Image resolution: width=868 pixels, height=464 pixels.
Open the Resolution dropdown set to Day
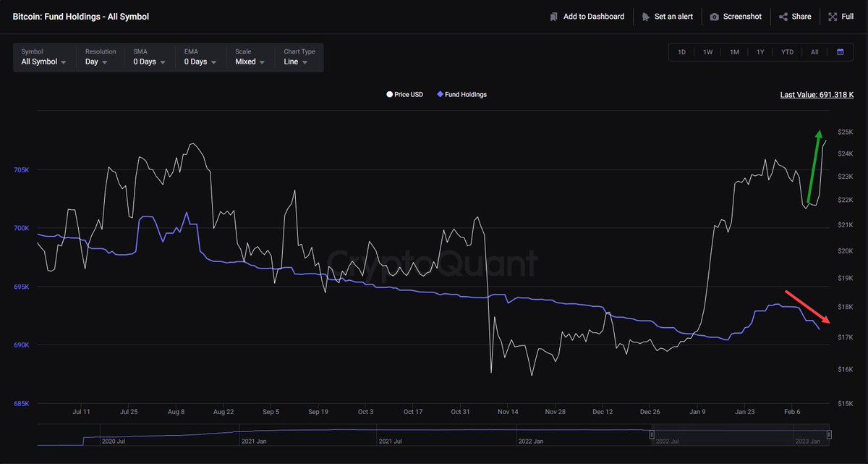coord(101,57)
